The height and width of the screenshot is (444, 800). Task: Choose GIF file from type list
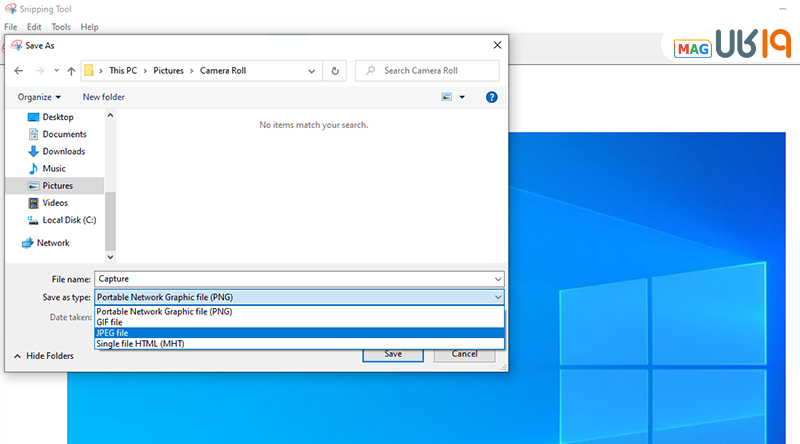[x=109, y=322]
